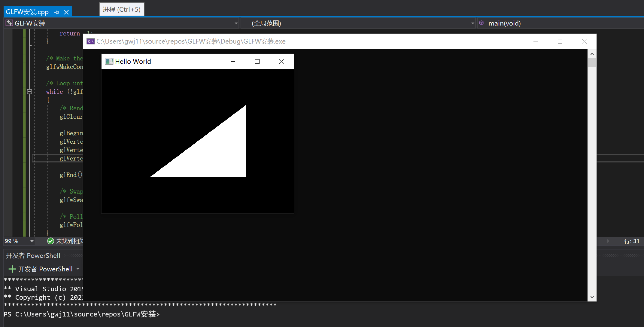Expand the 开发者 PowerShell terminal type dropdown arrow

(x=78, y=269)
